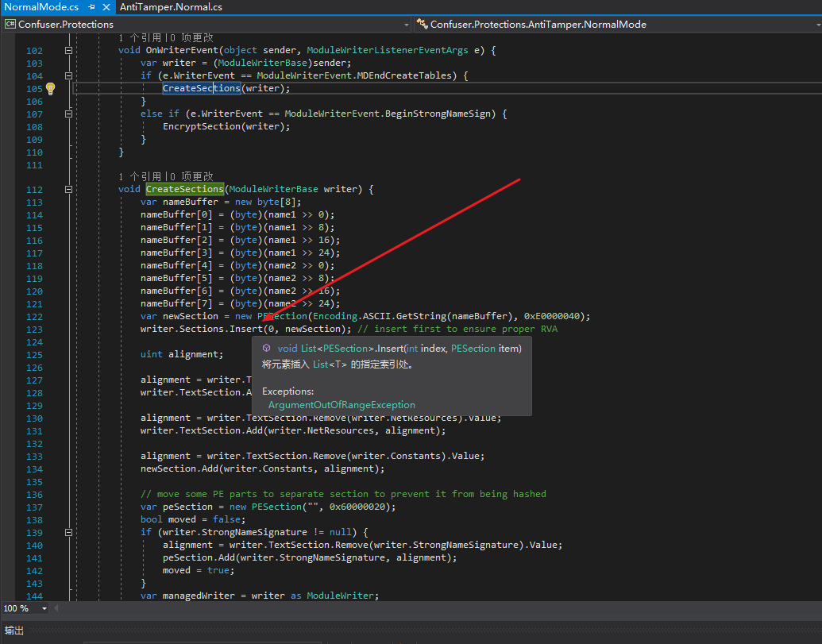Click the ArgumentOutOfRangeException link in tooltip
The image size is (822, 644).
coord(342,405)
